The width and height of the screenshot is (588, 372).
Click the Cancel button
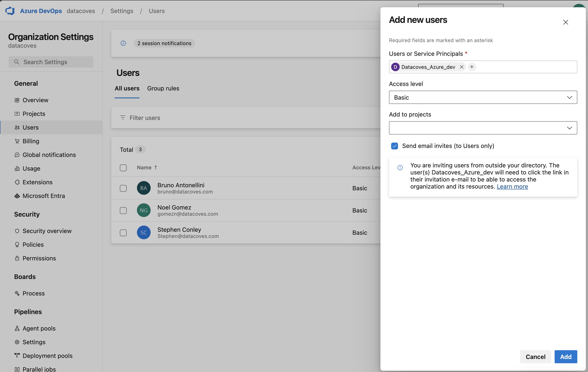(536, 357)
